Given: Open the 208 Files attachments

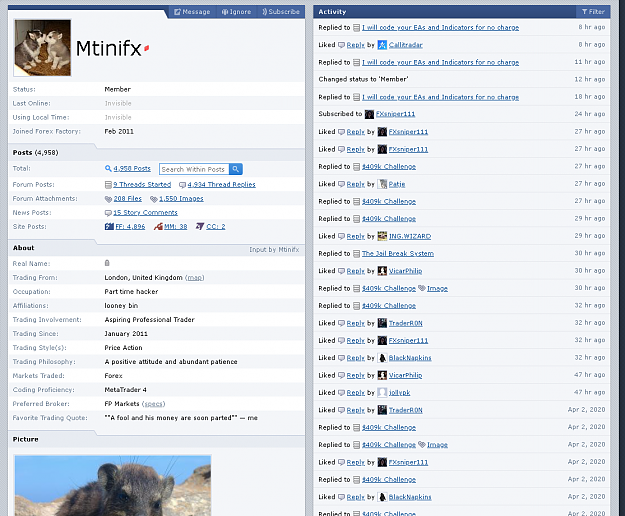Looking at the screenshot, I should pyautogui.click(x=128, y=198).
